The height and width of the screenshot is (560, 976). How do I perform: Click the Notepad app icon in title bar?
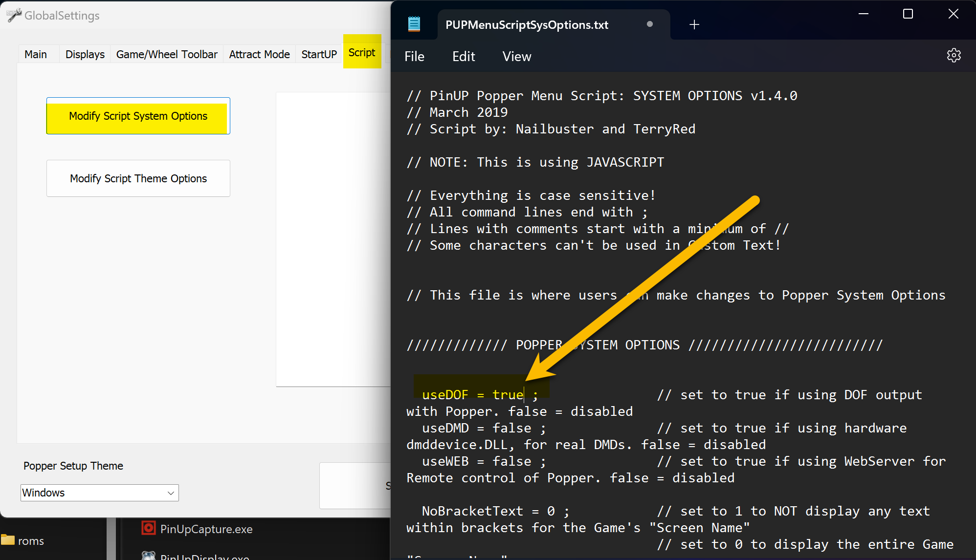click(x=414, y=24)
